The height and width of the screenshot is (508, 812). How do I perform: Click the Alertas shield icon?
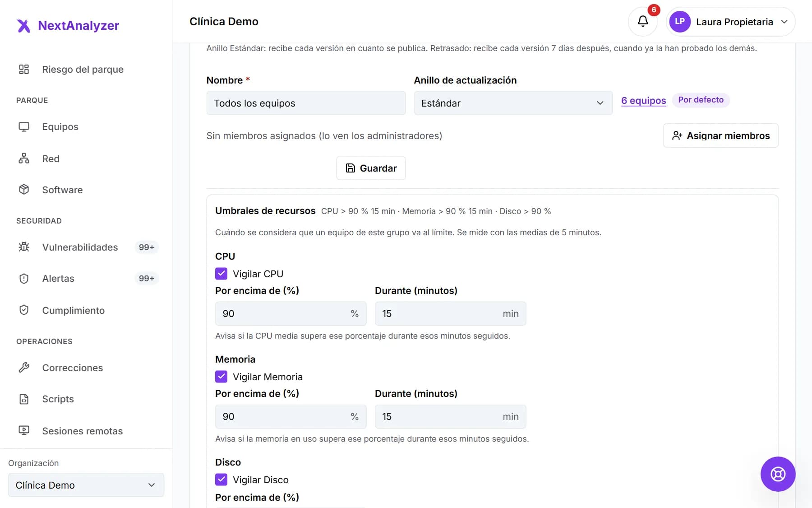(24, 279)
